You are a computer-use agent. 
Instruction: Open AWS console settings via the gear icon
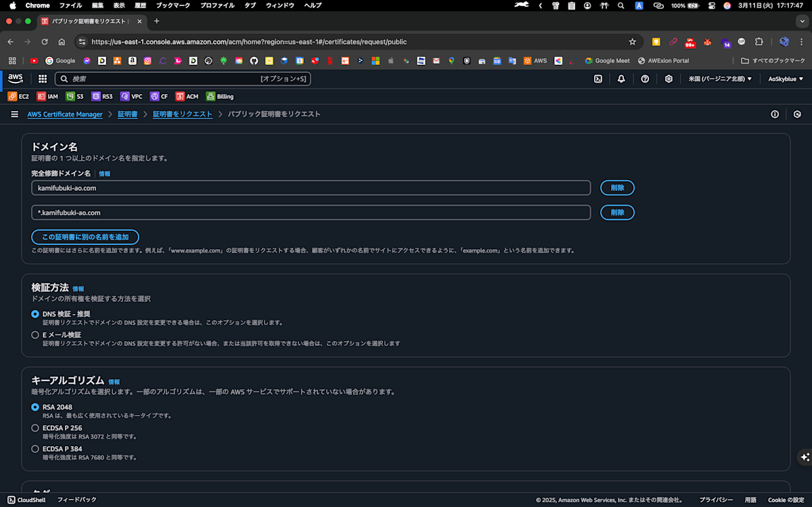[669, 79]
